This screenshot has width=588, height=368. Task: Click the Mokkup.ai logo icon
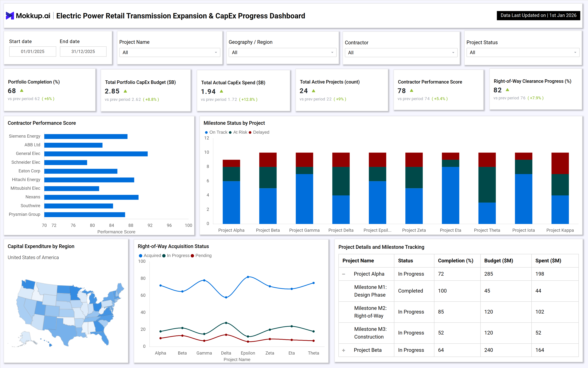[10, 16]
